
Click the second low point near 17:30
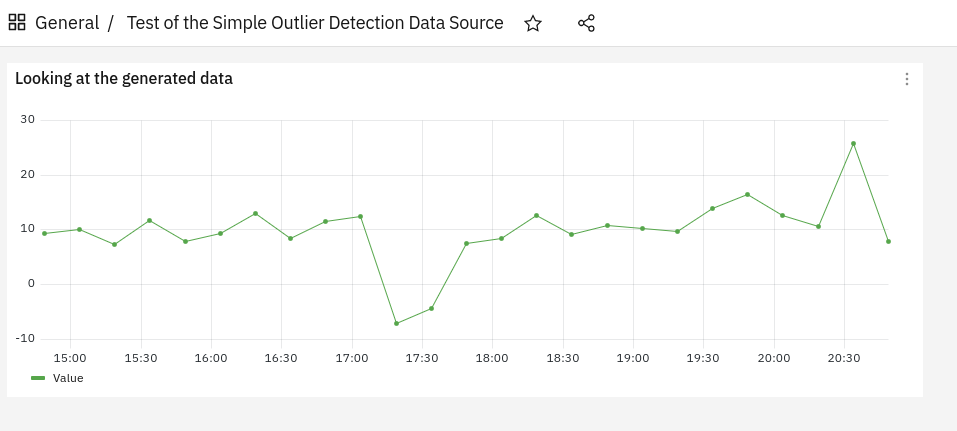point(432,308)
